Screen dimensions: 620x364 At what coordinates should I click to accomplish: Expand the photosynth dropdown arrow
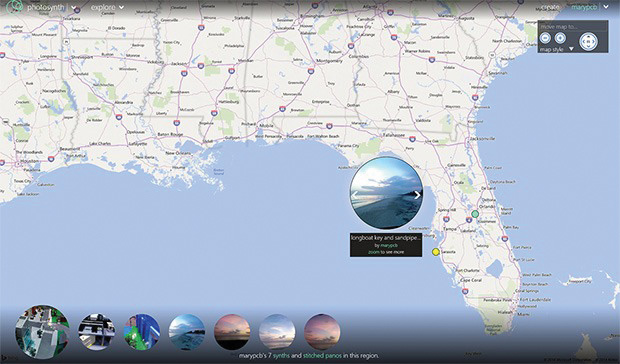[x=74, y=8]
